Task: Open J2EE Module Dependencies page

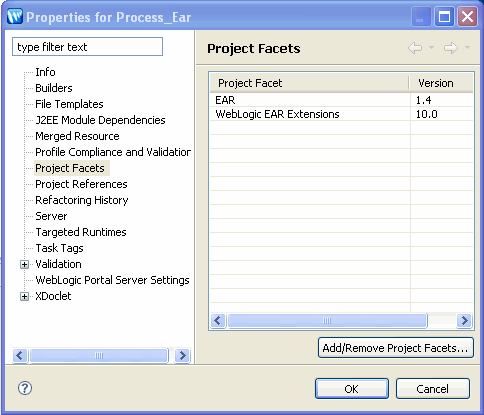Action: click(x=100, y=120)
